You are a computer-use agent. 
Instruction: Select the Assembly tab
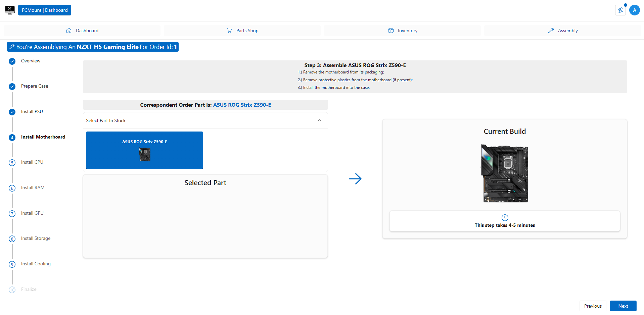point(562,31)
